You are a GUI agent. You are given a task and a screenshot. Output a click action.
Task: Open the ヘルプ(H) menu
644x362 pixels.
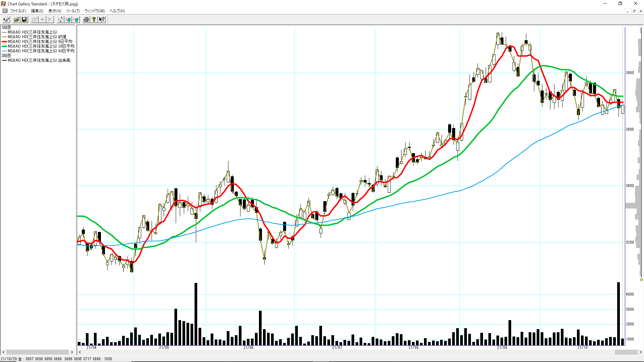click(117, 11)
